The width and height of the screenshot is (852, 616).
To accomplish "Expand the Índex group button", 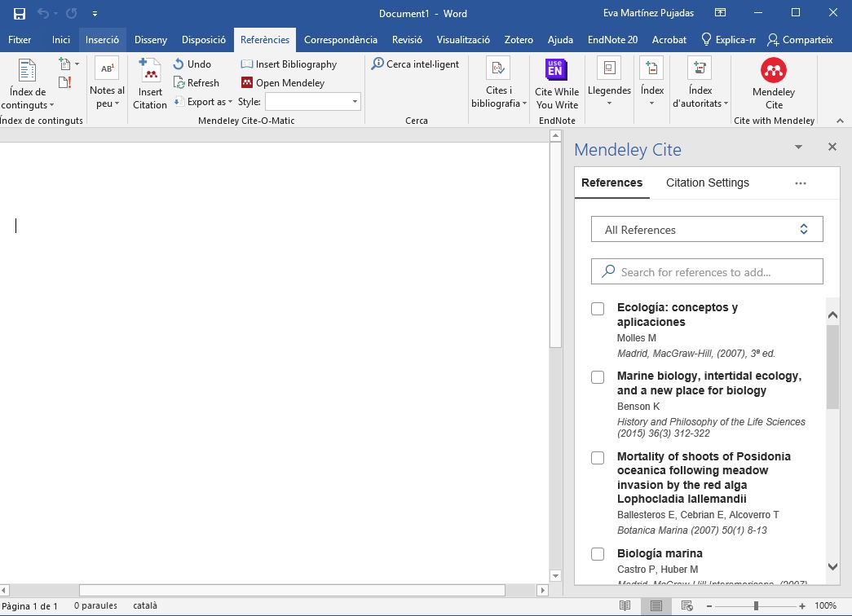I will (x=652, y=82).
